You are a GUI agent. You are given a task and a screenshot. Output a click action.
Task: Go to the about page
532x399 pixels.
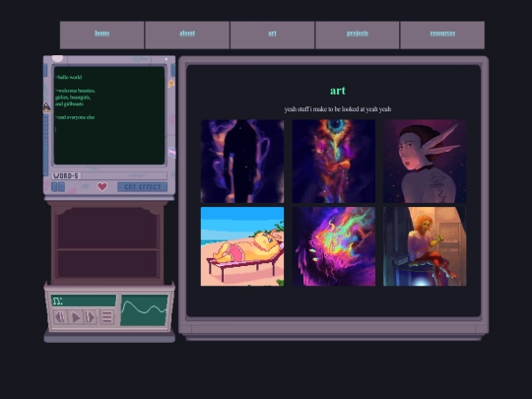pyautogui.click(x=187, y=33)
